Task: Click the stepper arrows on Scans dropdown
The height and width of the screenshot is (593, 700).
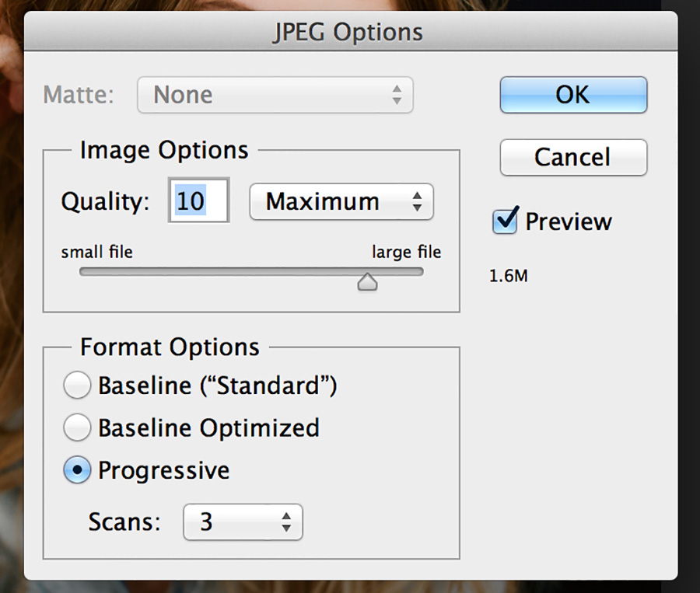Action: [286, 521]
